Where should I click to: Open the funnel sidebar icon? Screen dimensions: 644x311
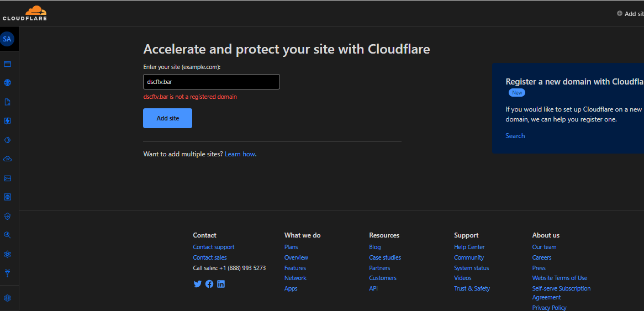tap(7, 272)
